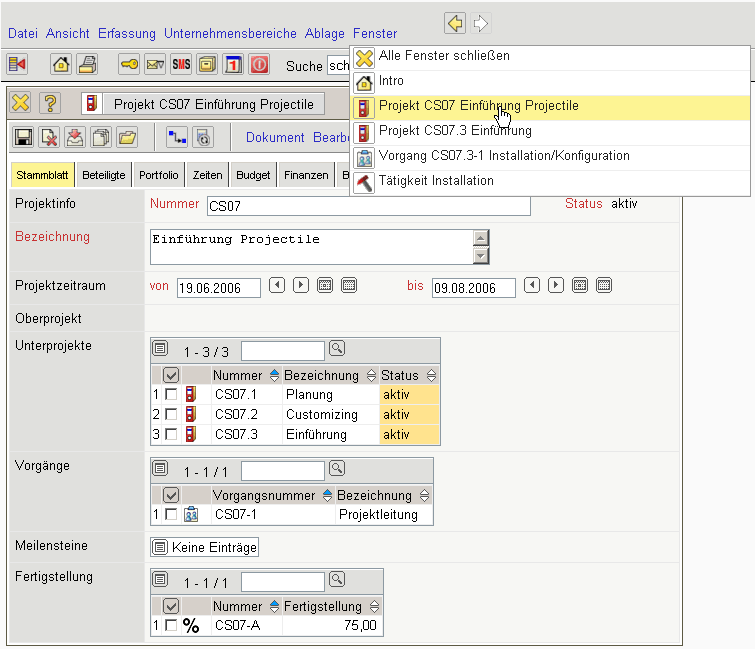This screenshot has width=755, height=649.
Task: Click the key icon in the toolbar
Action: click(129, 65)
